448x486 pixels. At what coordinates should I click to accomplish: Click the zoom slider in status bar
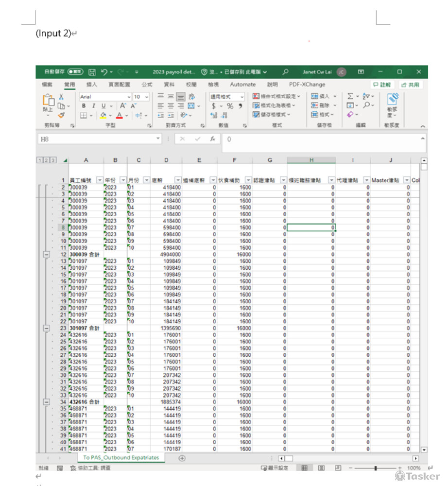[x=375, y=468]
